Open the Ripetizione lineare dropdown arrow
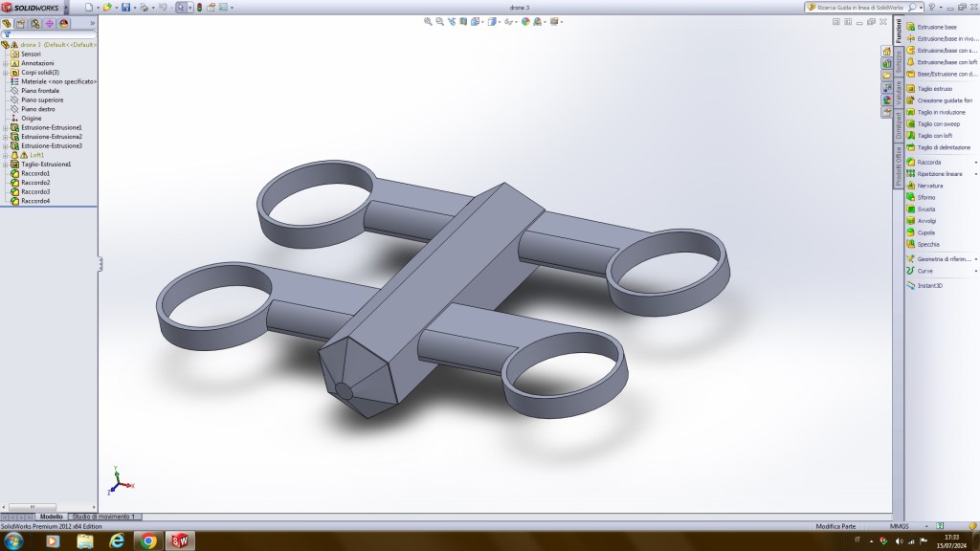This screenshot has width=980, height=551. pos(975,174)
